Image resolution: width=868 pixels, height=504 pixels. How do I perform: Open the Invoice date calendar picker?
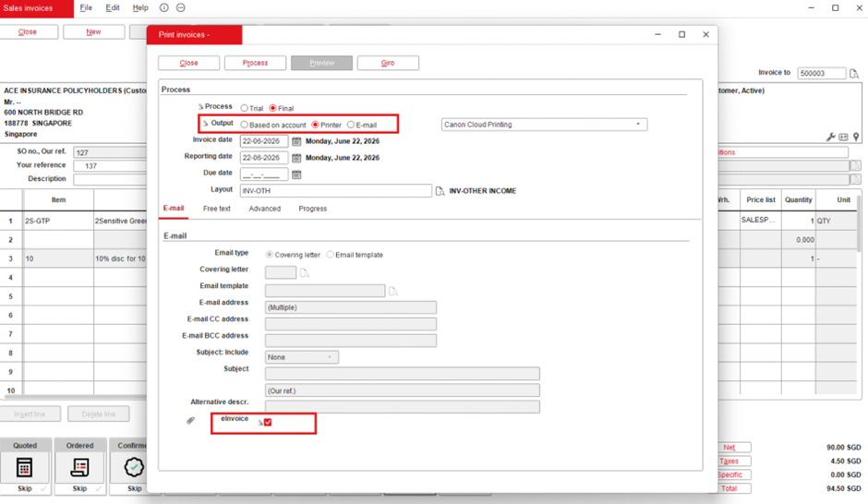point(296,141)
